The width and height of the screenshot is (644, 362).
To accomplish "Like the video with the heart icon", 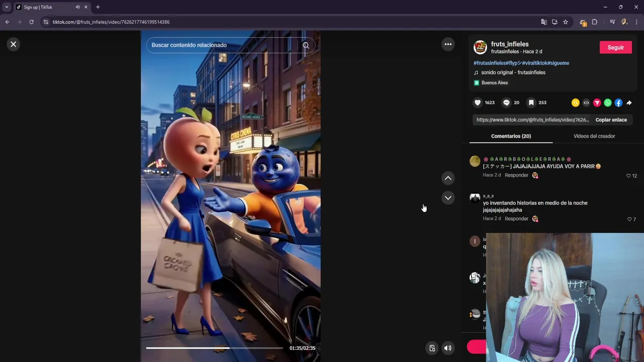I will tap(477, 103).
